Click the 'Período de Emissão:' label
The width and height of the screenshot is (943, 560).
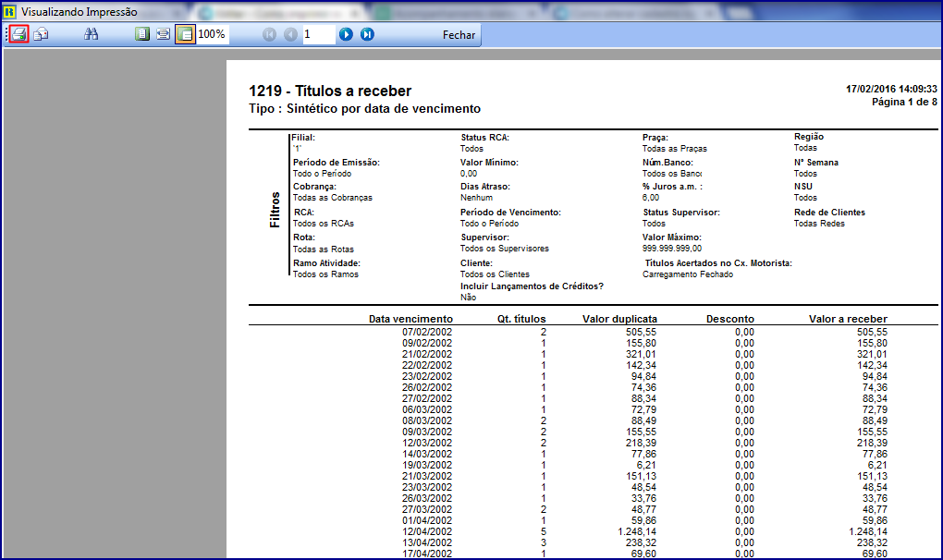point(337,163)
